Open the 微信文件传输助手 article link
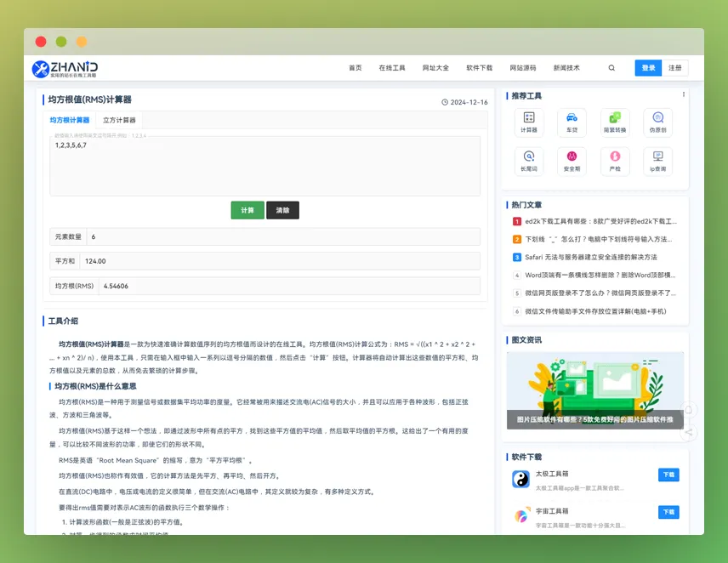 pyautogui.click(x=595, y=311)
